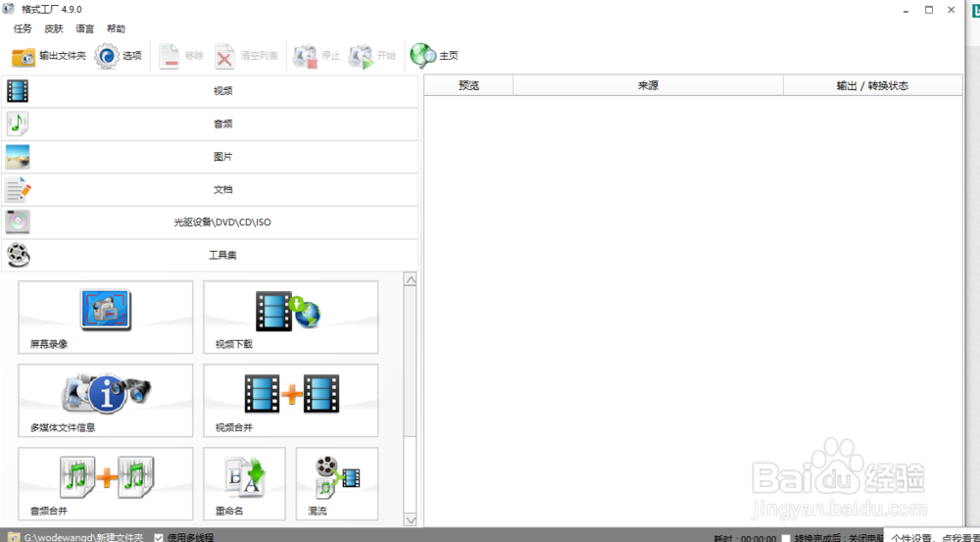Click the 视频 film strip icon
This screenshot has width=980, height=542.
[x=18, y=90]
